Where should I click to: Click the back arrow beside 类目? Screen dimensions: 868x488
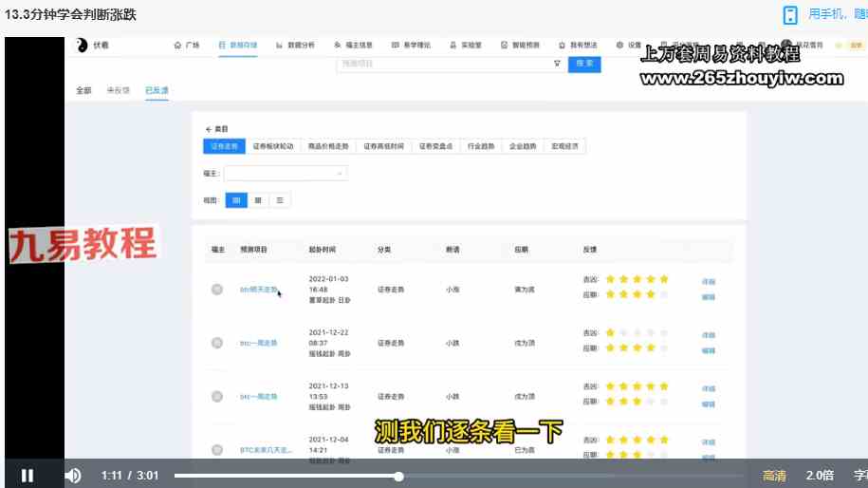[209, 129]
